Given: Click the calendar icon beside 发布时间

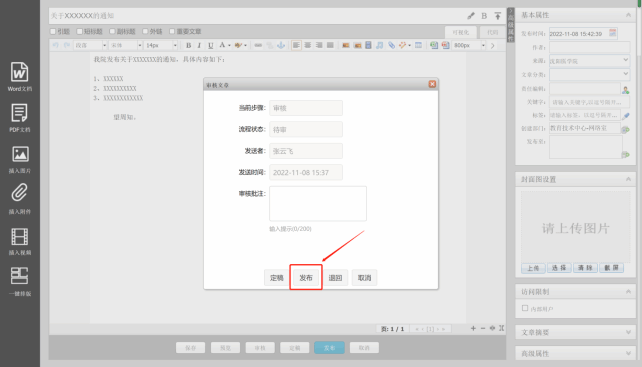Looking at the screenshot, I should (613, 33).
